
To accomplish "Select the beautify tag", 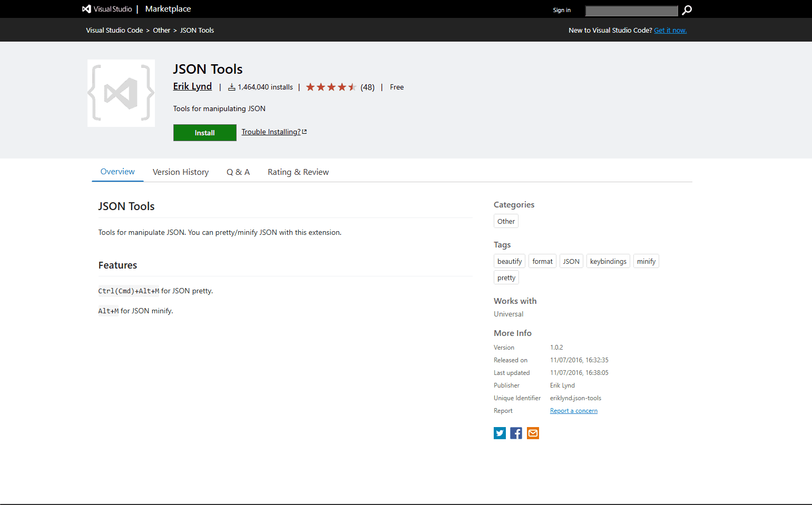I will (x=509, y=261).
